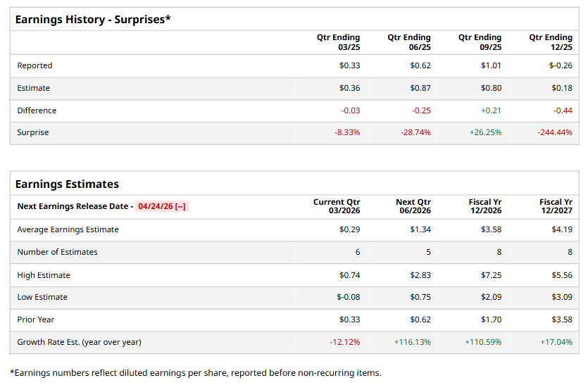Click the Fiscal Yr 12/2026 column header

click(484, 207)
